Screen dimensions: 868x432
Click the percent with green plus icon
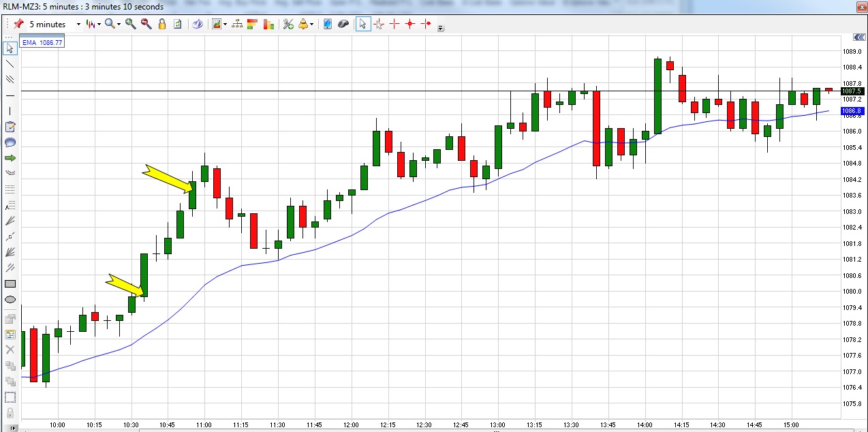click(x=288, y=24)
